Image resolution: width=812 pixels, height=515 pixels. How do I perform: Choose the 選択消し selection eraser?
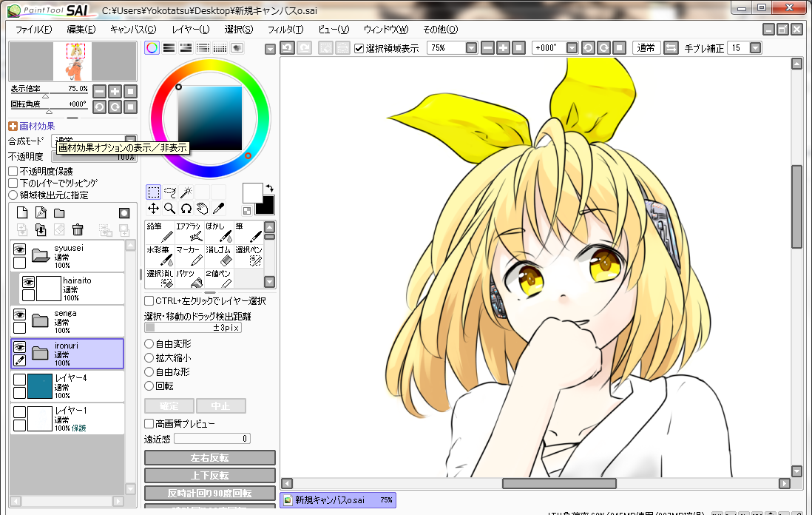tap(160, 278)
